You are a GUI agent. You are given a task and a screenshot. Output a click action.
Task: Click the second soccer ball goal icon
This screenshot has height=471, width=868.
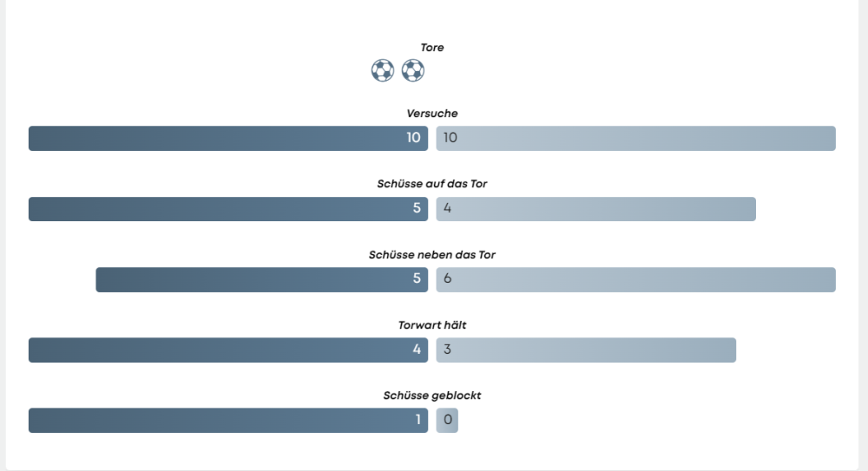(x=413, y=70)
